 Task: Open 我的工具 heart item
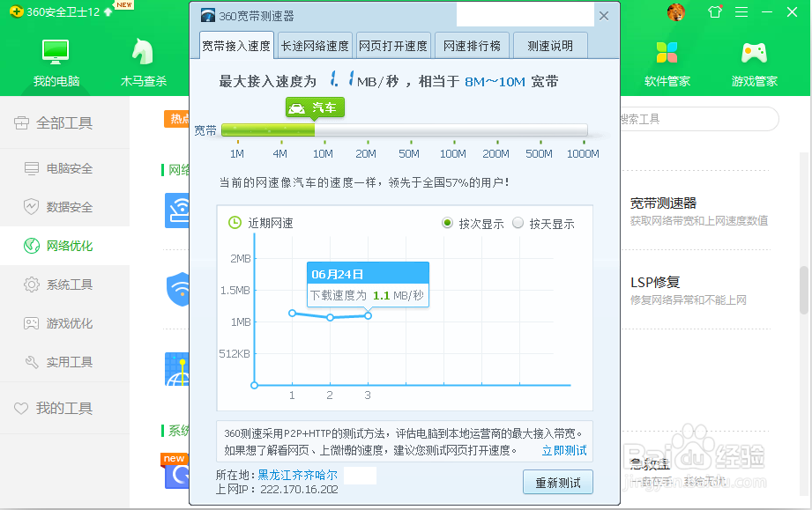pyautogui.click(x=64, y=408)
